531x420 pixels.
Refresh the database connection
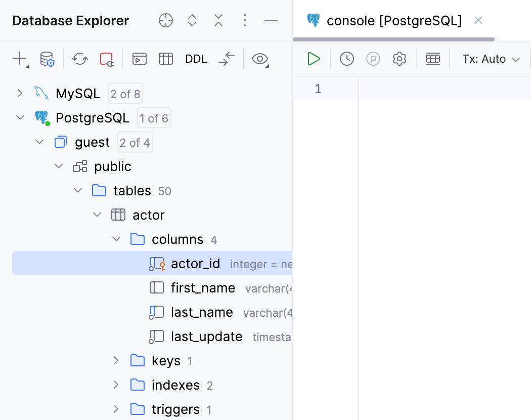coord(79,59)
